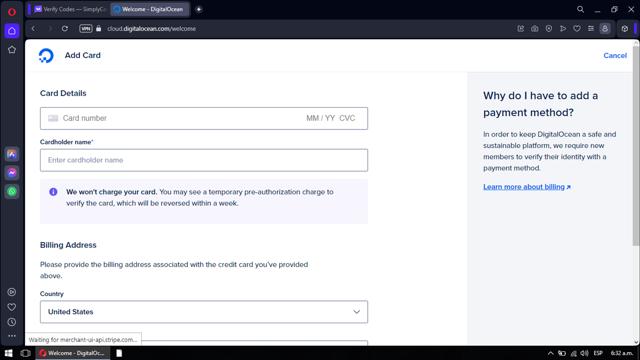Click the info icon in charge notice
Image resolution: width=640 pixels, height=360 pixels.
(x=53, y=192)
